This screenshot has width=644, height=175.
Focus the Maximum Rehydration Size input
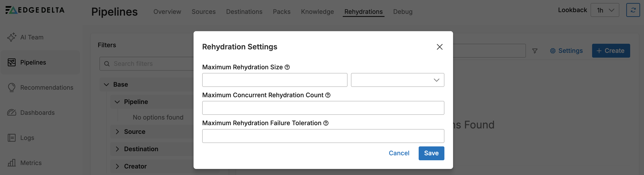click(x=275, y=80)
